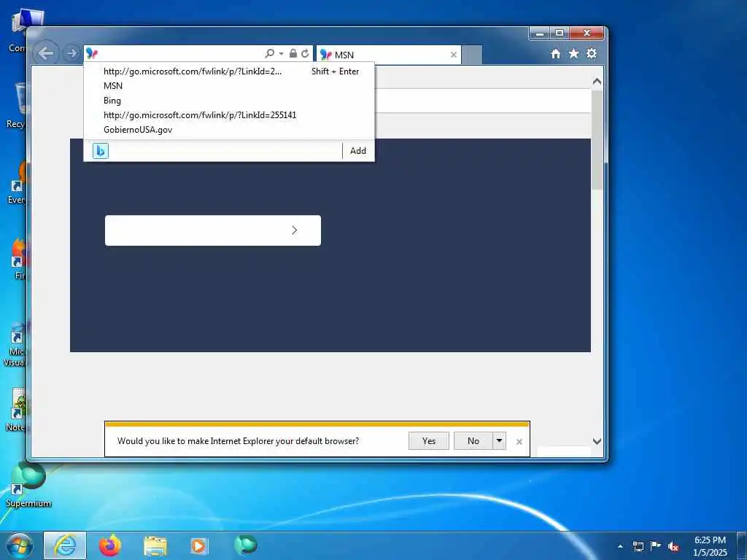Go back with the Back arrow button
Screen dimensions: 747x560
[46, 53]
